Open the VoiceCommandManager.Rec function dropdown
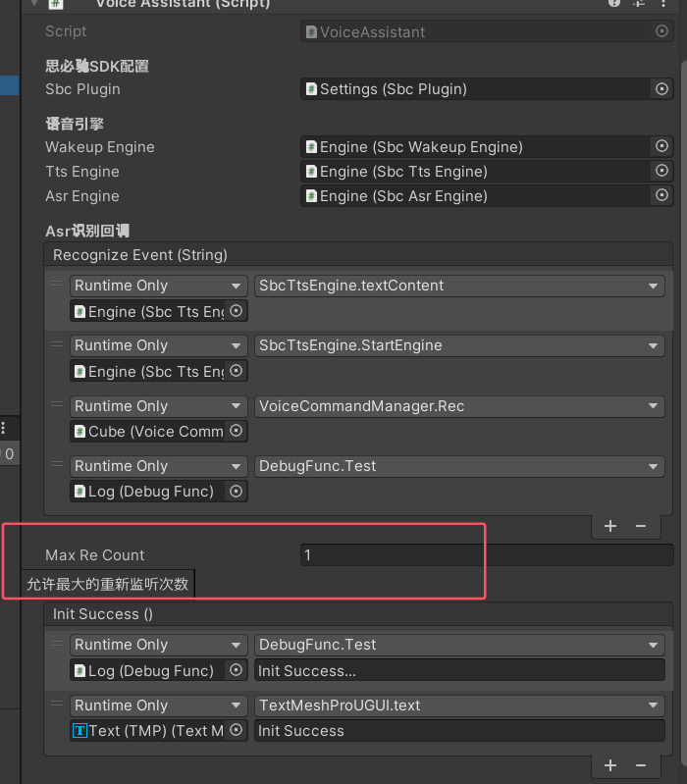Screen dimensions: 687x784 [x=459, y=406]
